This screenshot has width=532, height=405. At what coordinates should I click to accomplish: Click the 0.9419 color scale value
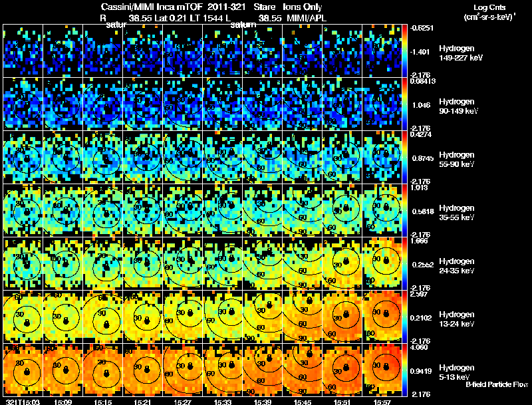coord(422,372)
